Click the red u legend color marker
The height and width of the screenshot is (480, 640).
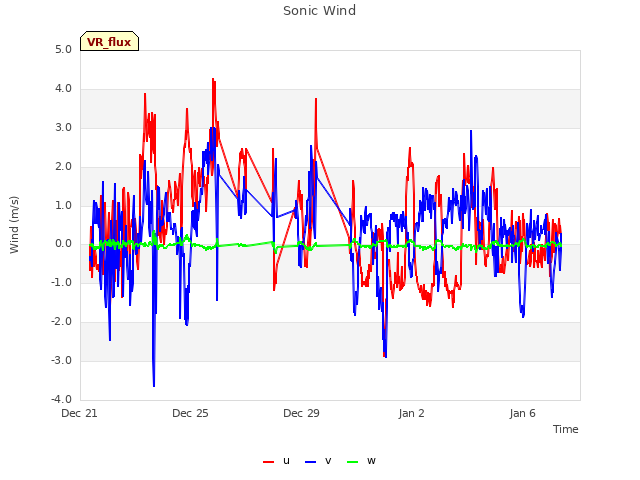click(x=268, y=462)
